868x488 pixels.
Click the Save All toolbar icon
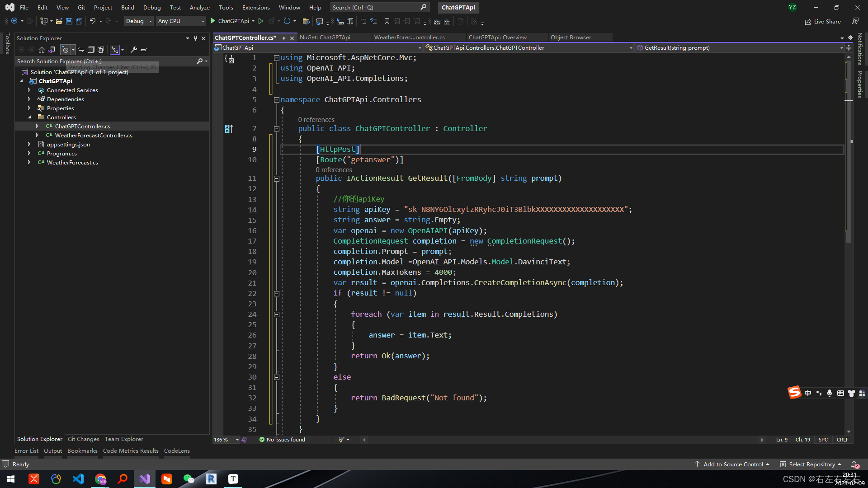79,21
